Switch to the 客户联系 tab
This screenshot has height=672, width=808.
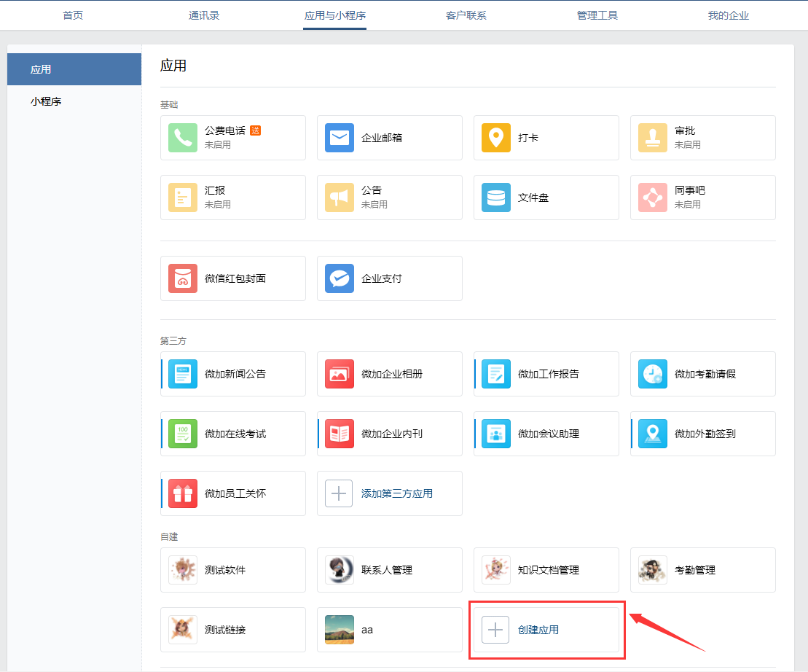click(x=466, y=15)
